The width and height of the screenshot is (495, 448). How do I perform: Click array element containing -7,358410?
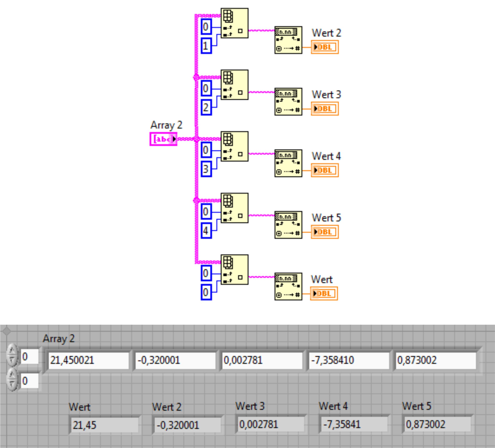349,360
